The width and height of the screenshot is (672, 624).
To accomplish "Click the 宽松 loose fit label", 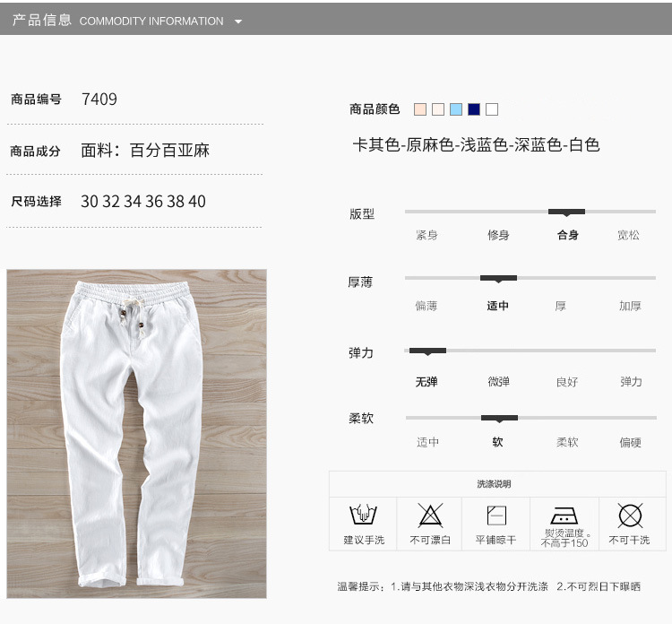I will 628,235.
